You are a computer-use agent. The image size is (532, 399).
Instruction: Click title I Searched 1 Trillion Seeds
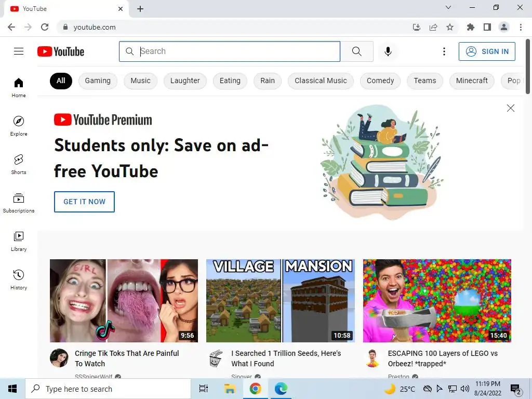point(286,358)
